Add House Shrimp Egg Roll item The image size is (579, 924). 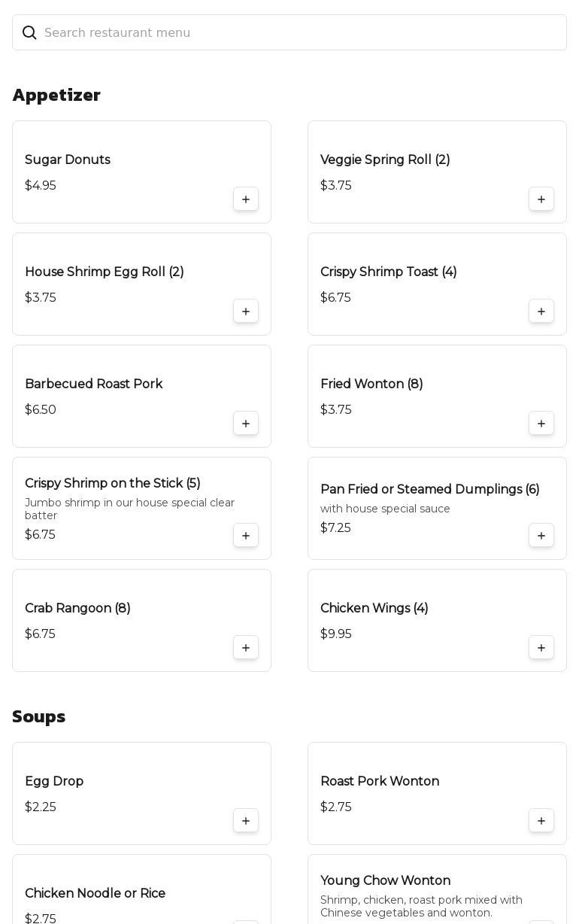coord(246,312)
